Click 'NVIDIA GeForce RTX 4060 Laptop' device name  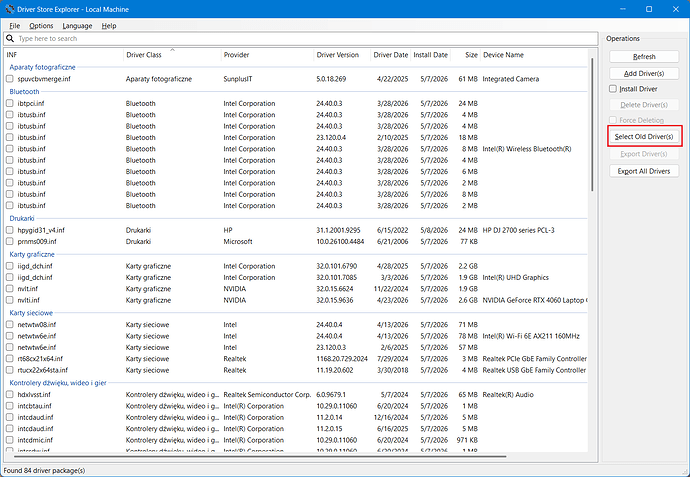pos(535,300)
